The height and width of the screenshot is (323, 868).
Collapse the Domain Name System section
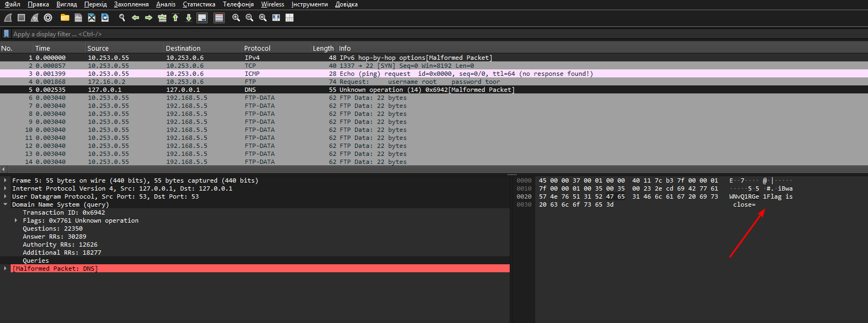(x=5, y=204)
